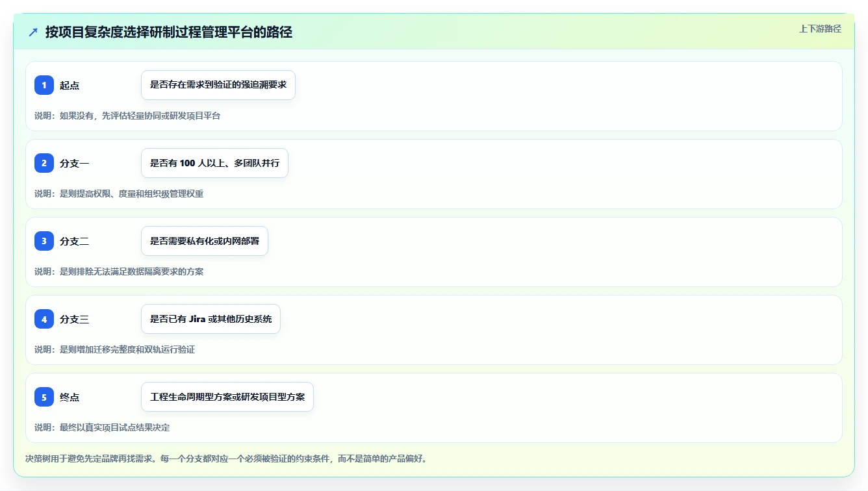
Task: Click the 上下游路径 label in the header
Action: 820,29
